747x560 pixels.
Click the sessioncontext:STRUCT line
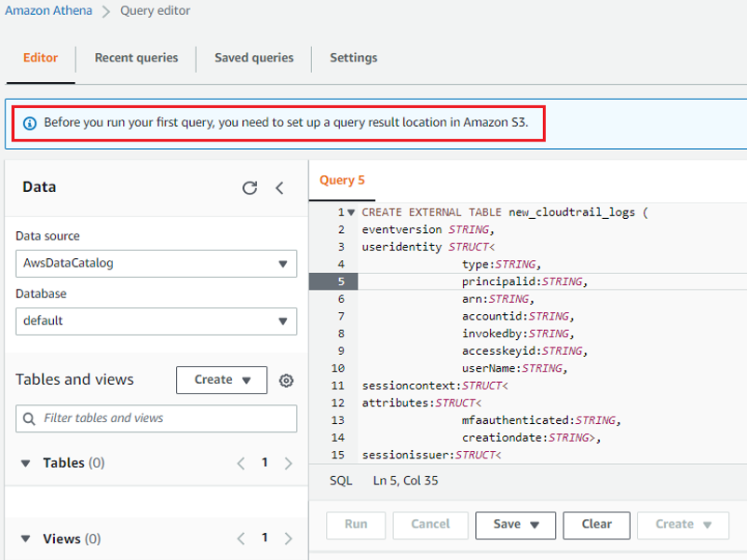tap(435, 386)
